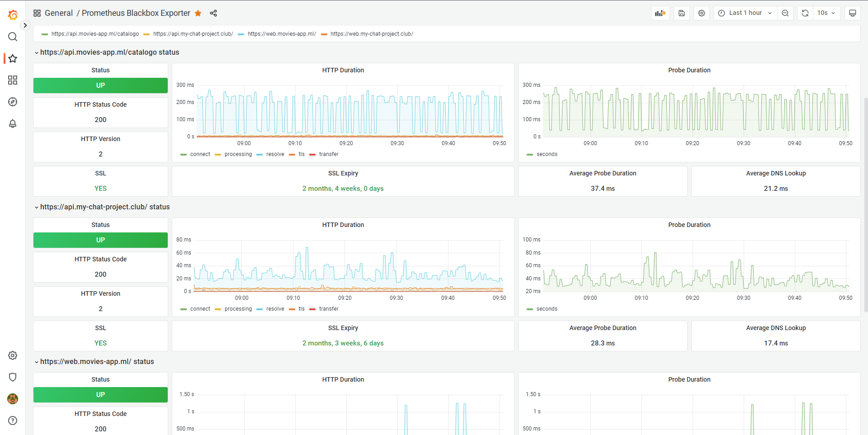Open the Dashboards grid icon in sidebar

click(13, 80)
